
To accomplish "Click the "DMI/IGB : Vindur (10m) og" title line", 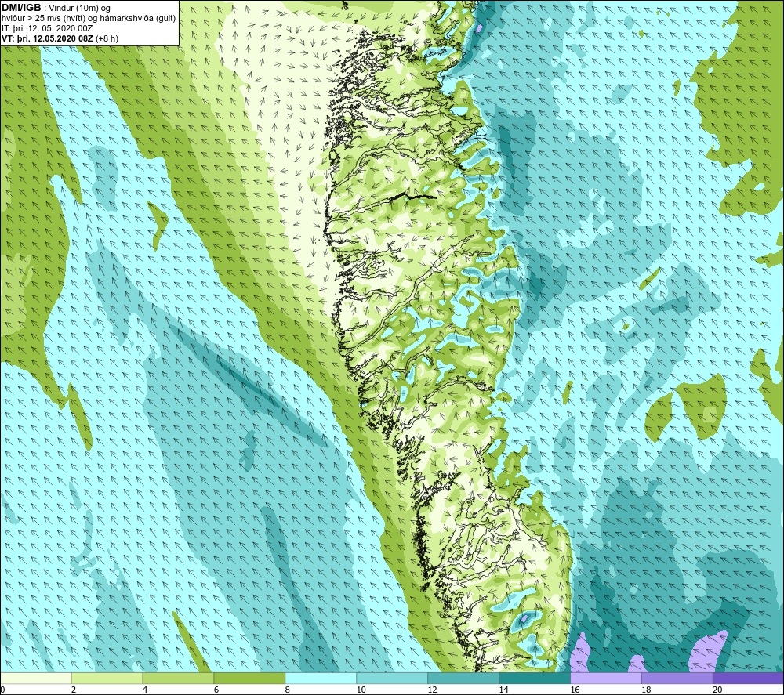I will click(56, 8).
